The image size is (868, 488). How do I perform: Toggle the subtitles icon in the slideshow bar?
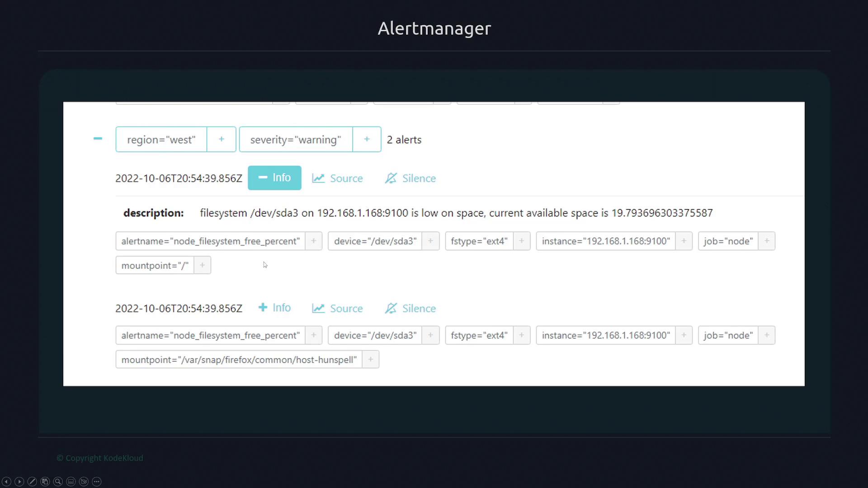71,482
